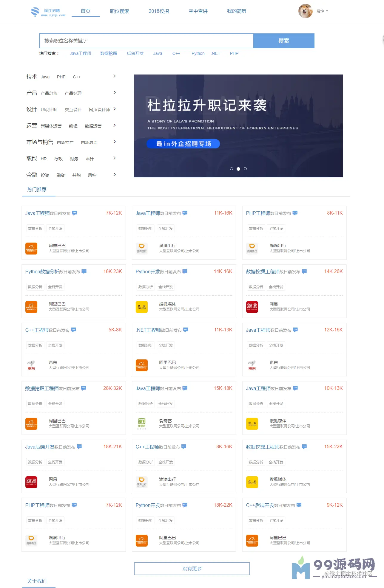Open chat icon on Java后端开发 card
Screen dimensions: 384x588
pyautogui.click(x=79, y=447)
